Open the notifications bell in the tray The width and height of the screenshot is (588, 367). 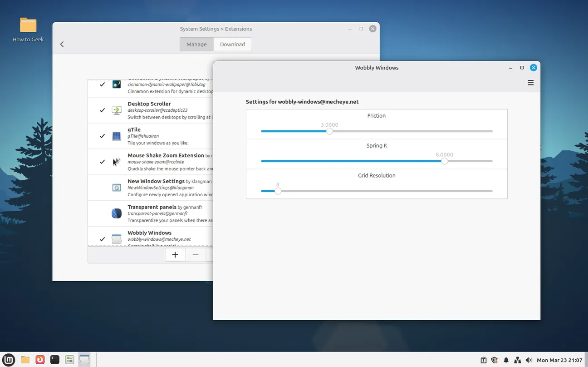point(506,360)
